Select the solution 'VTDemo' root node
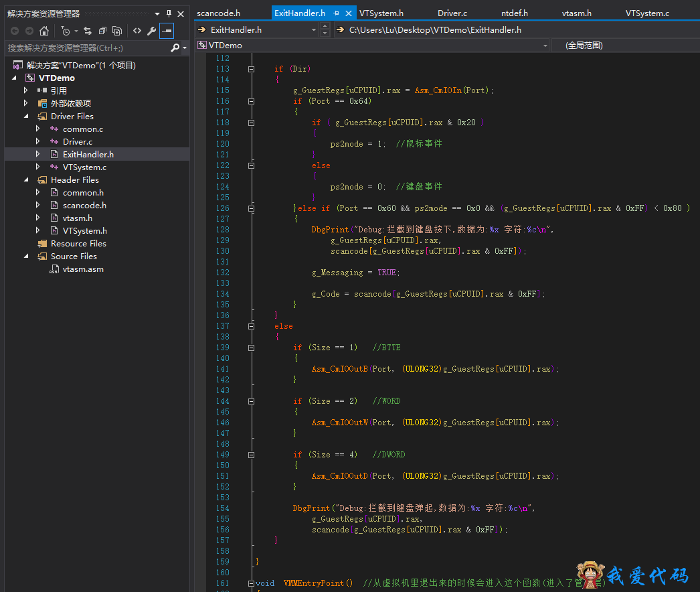The height and width of the screenshot is (592, 700). [x=74, y=65]
